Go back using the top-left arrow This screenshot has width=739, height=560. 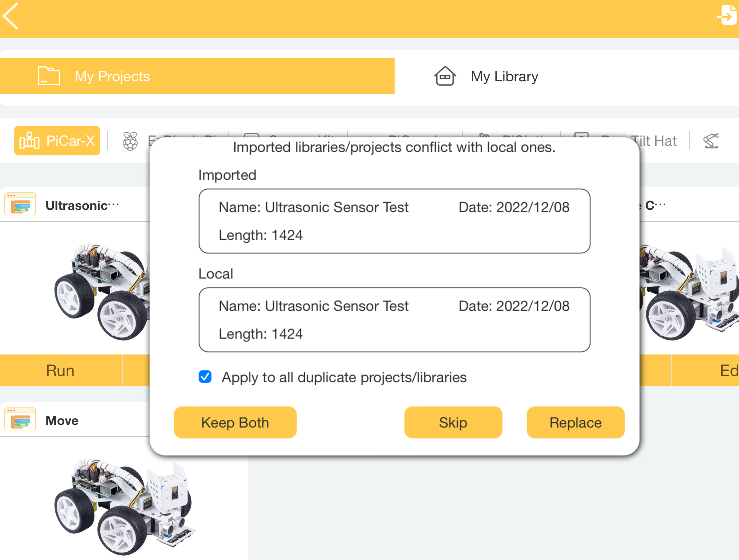(11, 16)
